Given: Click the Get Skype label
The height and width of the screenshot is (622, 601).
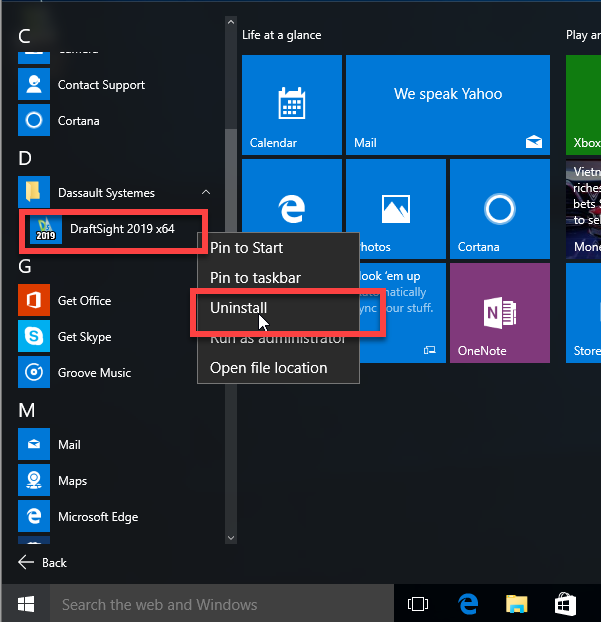Looking at the screenshot, I should 84,337.
